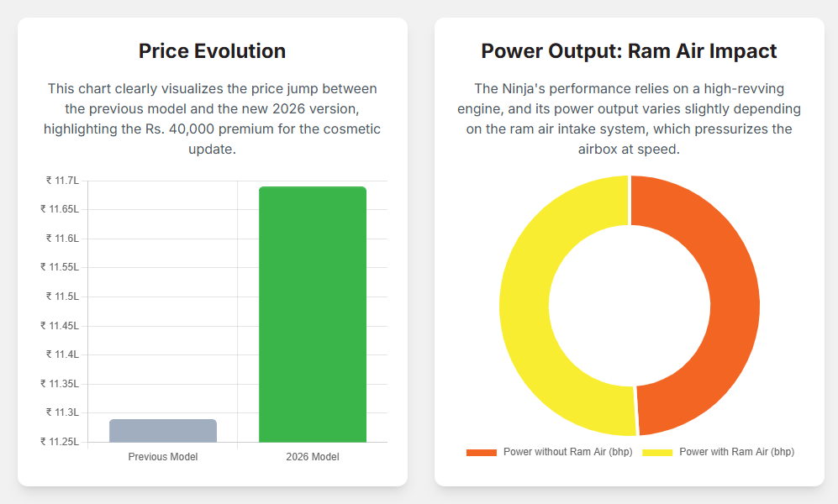The image size is (838, 504).
Task: Click the ₹ 11.3L y-axis tick label
Action: [62, 412]
